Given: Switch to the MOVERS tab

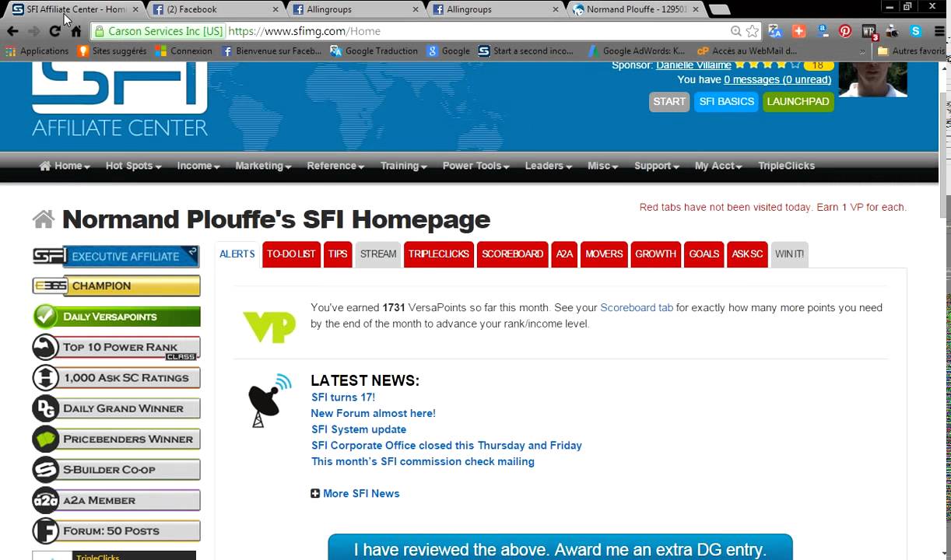Looking at the screenshot, I should pyautogui.click(x=604, y=254).
